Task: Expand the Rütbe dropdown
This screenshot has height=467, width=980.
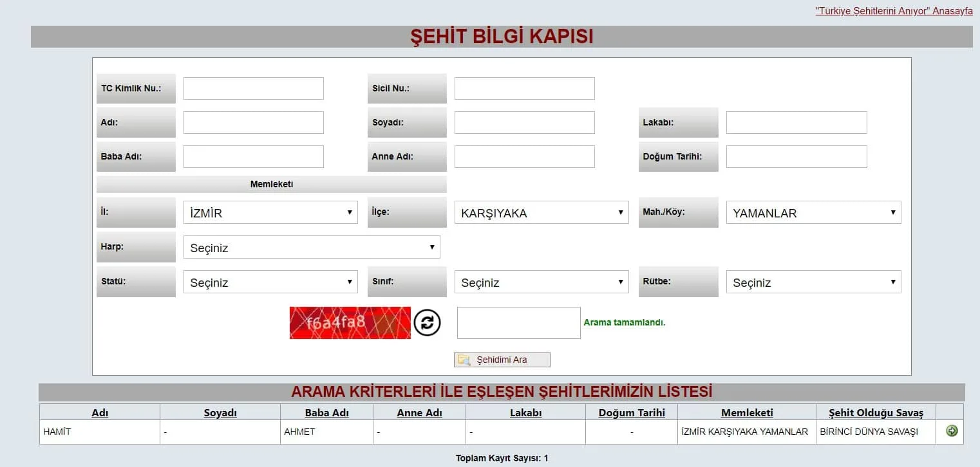Action: pyautogui.click(x=813, y=282)
